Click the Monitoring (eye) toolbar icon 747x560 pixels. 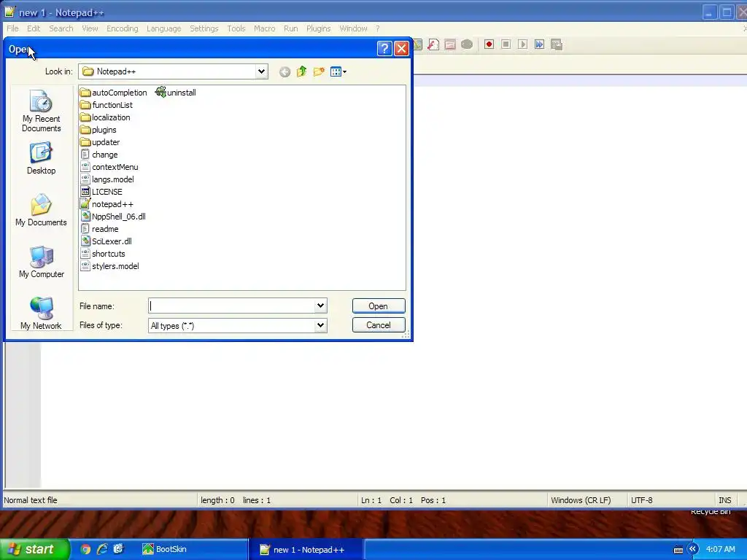tap(467, 44)
